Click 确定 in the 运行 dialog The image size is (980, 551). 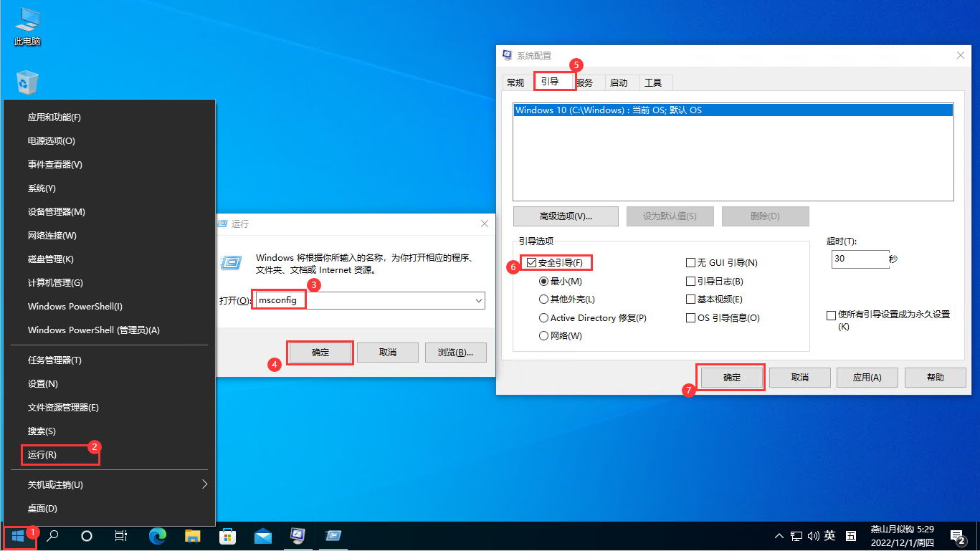(320, 353)
